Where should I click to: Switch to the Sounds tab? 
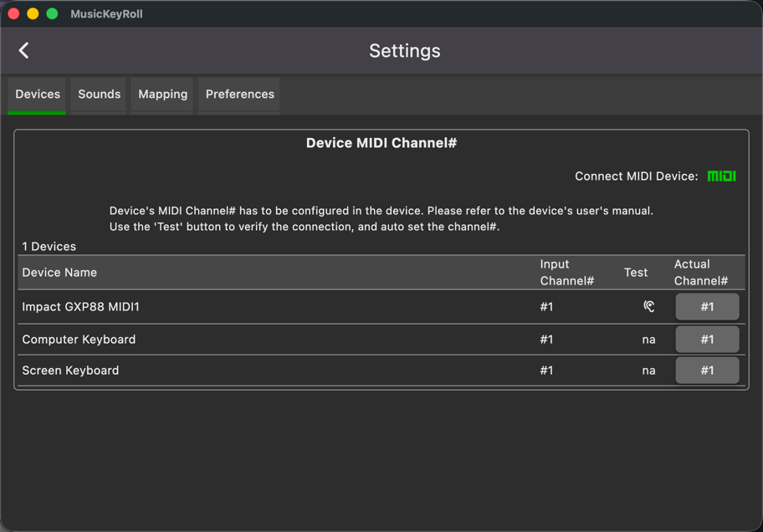pos(99,95)
